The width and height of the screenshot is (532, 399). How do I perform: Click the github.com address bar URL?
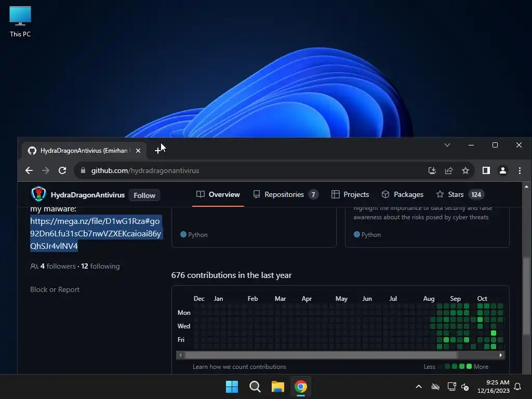point(145,170)
